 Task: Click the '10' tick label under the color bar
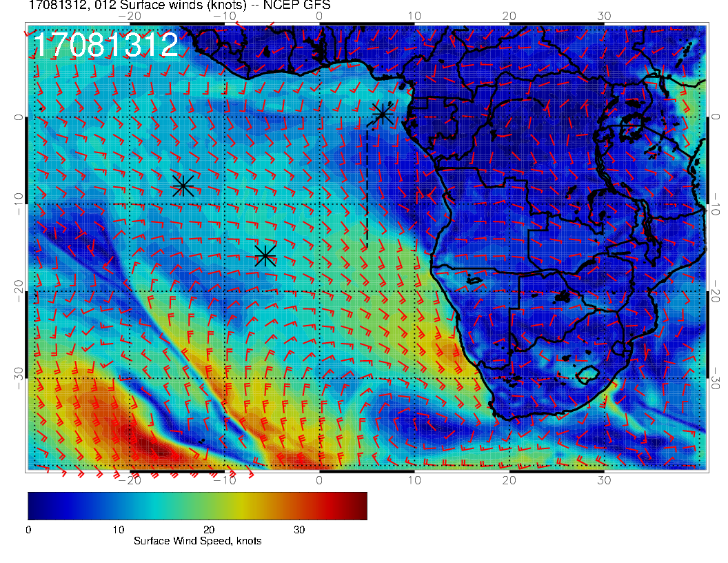pyautogui.click(x=119, y=530)
